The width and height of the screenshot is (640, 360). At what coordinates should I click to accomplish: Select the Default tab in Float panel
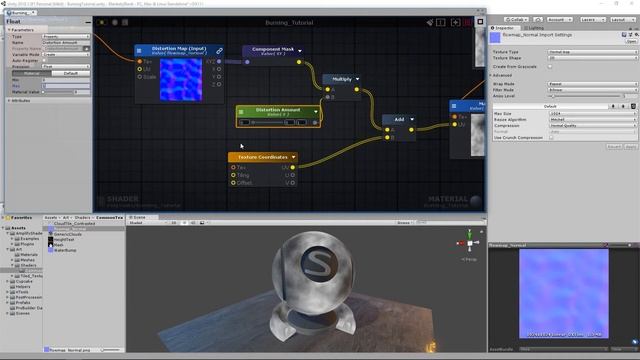point(71,73)
